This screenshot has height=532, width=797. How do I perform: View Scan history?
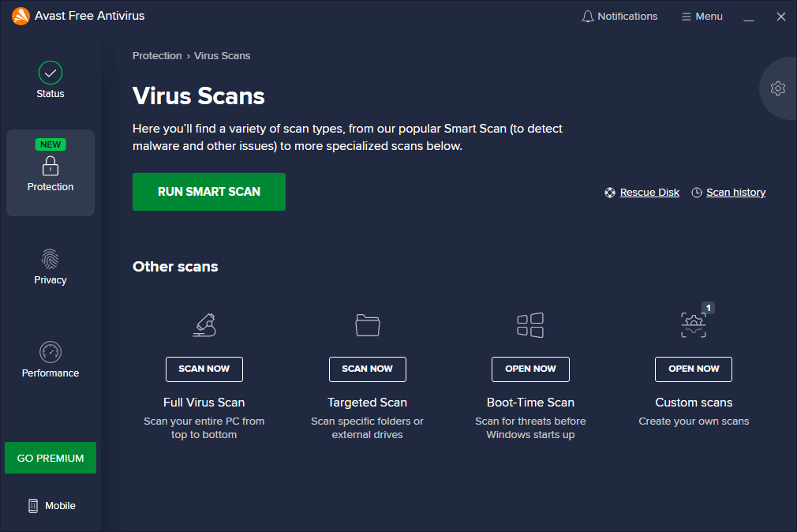pos(735,192)
